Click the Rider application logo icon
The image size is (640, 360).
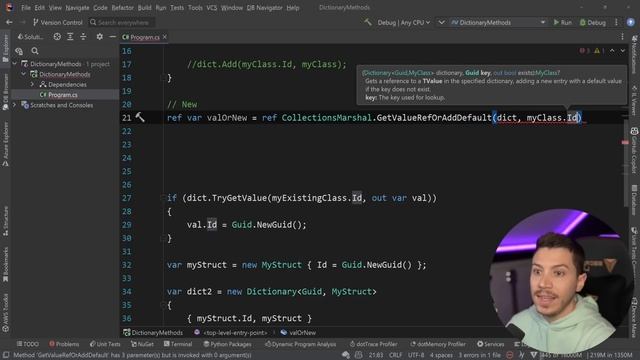(9, 7)
